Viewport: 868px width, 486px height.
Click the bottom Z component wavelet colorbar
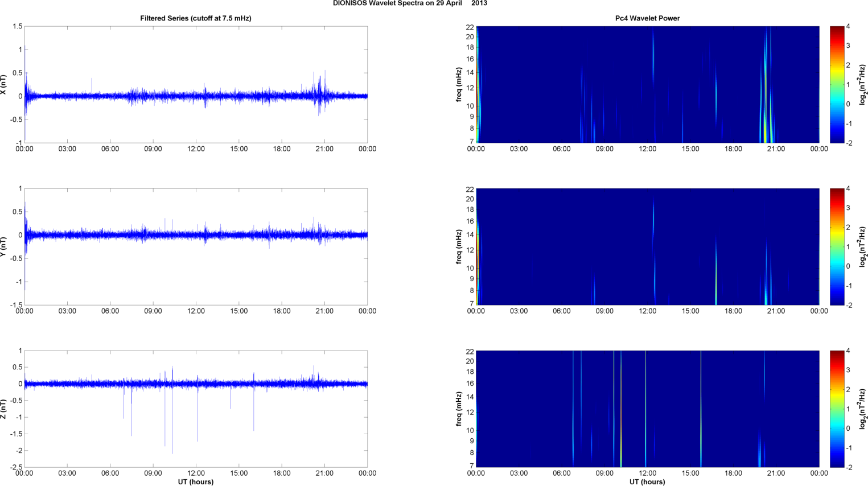[837, 409]
